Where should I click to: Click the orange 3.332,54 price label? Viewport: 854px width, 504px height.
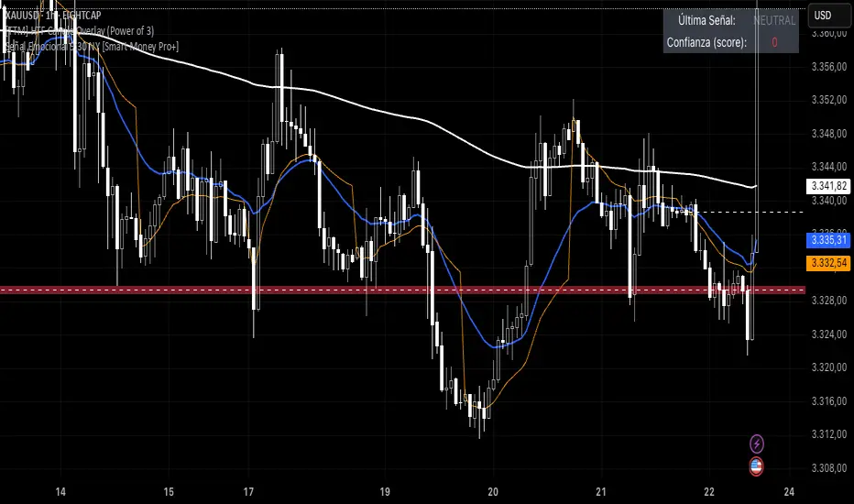[828, 263]
